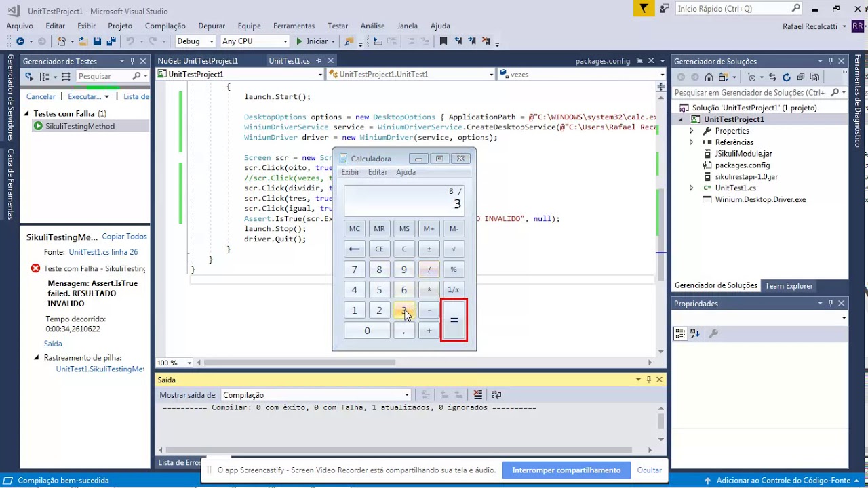Toggle bookmark icon in main toolbar
868x488 pixels.
point(443,41)
